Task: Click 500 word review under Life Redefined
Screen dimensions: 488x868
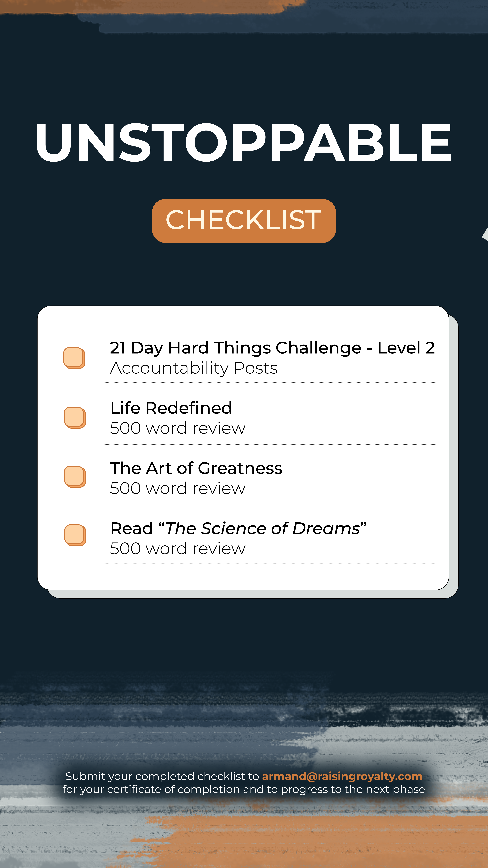Action: point(178,428)
